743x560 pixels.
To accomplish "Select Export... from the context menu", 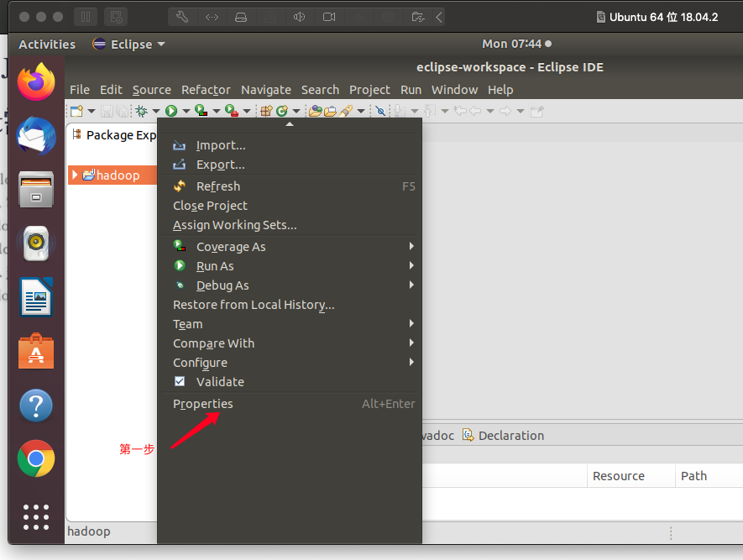I will [x=290, y=165].
